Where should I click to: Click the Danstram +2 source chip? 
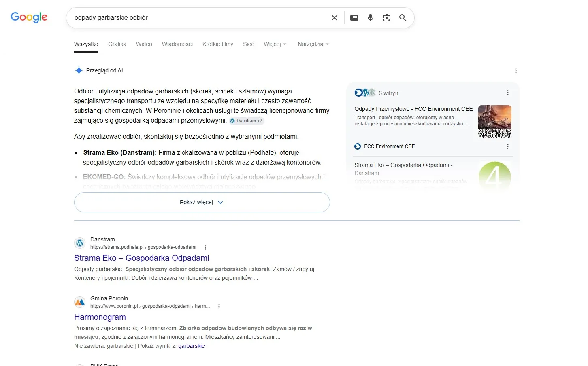pyautogui.click(x=246, y=121)
